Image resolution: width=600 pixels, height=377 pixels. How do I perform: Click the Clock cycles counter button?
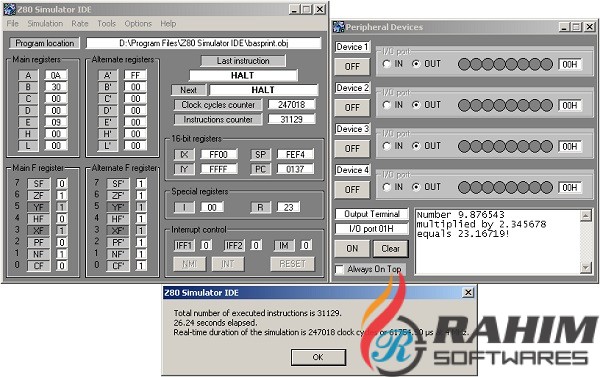click(x=218, y=104)
